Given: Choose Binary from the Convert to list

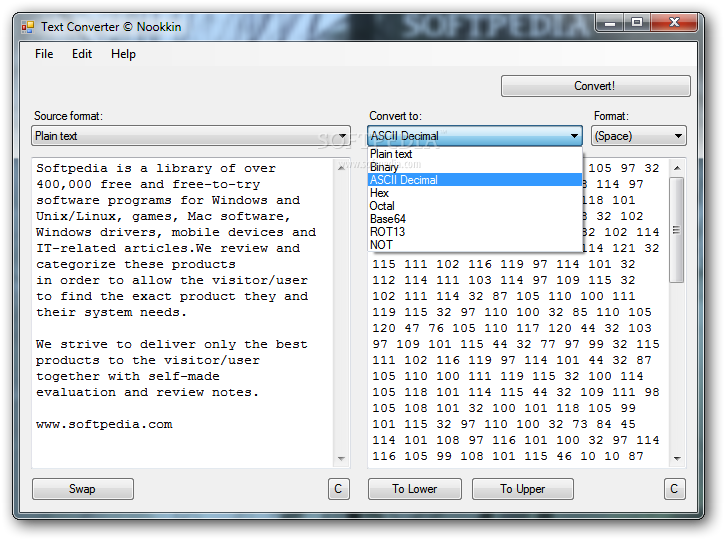Looking at the screenshot, I should pos(475,167).
